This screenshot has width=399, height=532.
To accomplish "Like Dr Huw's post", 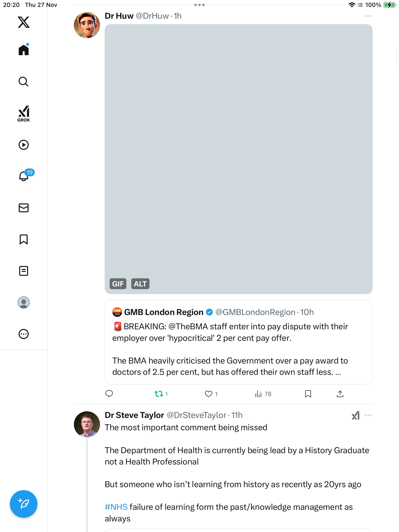I will (209, 394).
